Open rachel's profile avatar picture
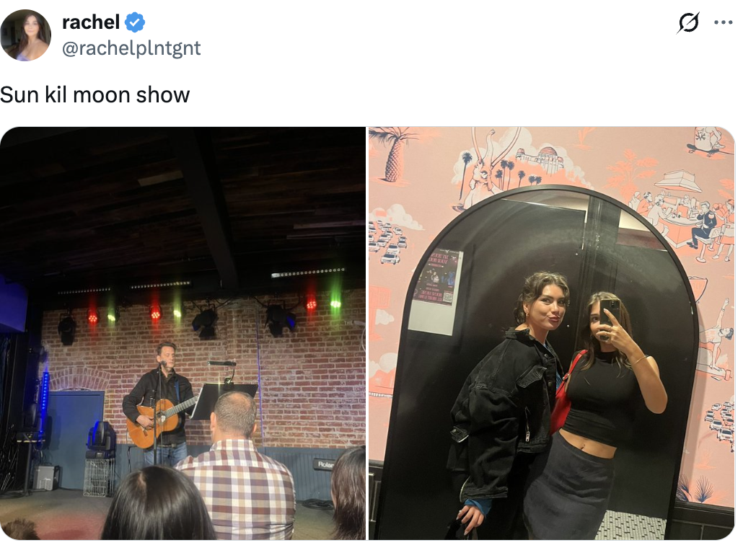 (25, 35)
